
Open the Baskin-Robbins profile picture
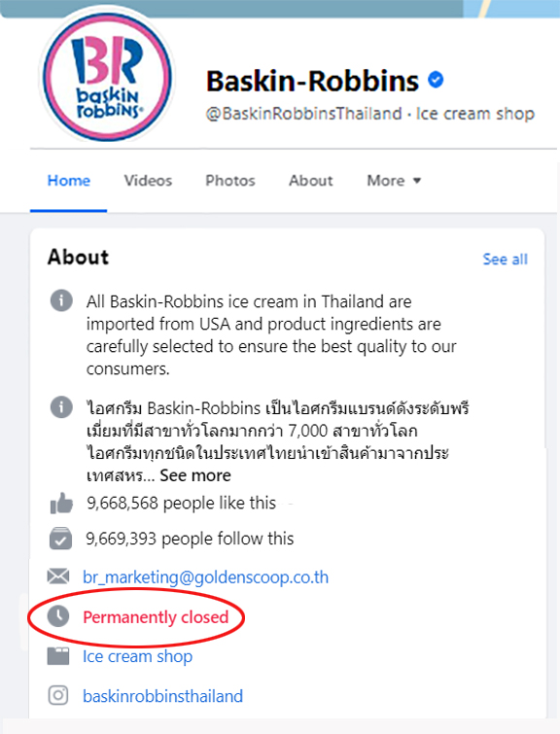pyautogui.click(x=108, y=76)
